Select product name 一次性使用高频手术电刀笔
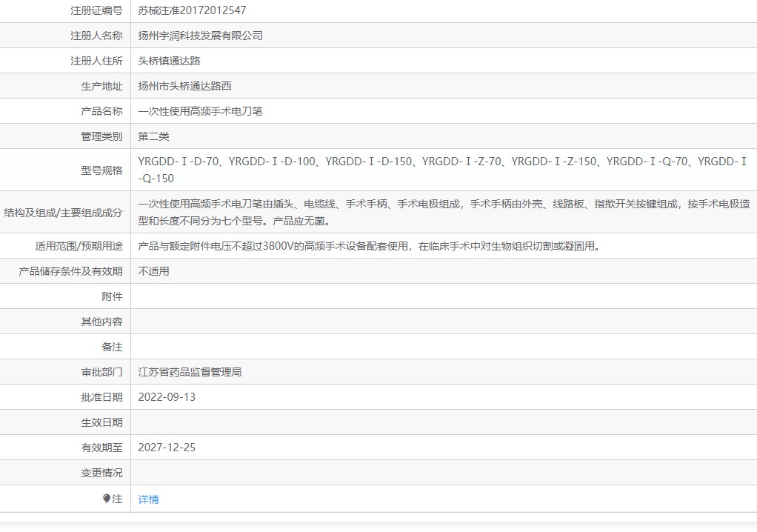This screenshot has height=532, width=757. coord(200,111)
